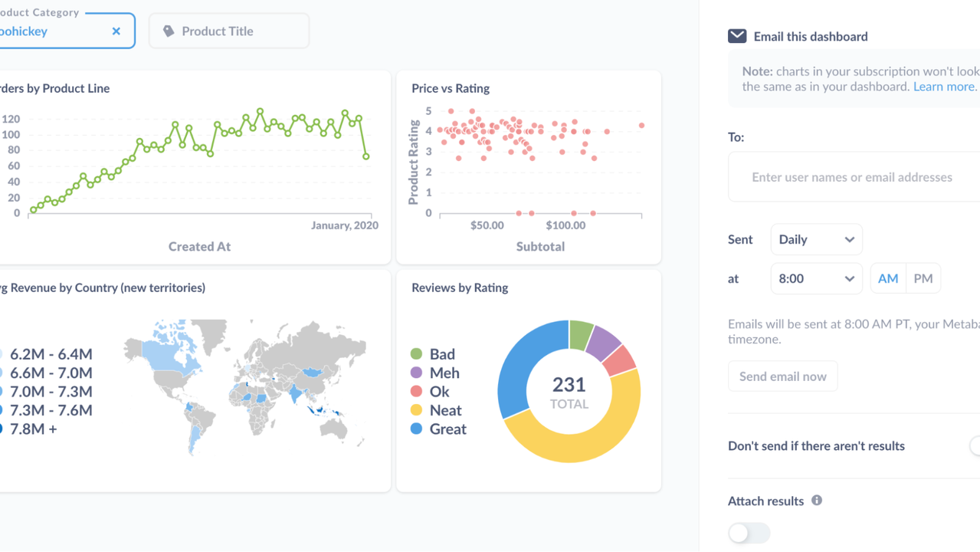Open the Learn more link
Screen dimensions: 980x552
[943, 86]
